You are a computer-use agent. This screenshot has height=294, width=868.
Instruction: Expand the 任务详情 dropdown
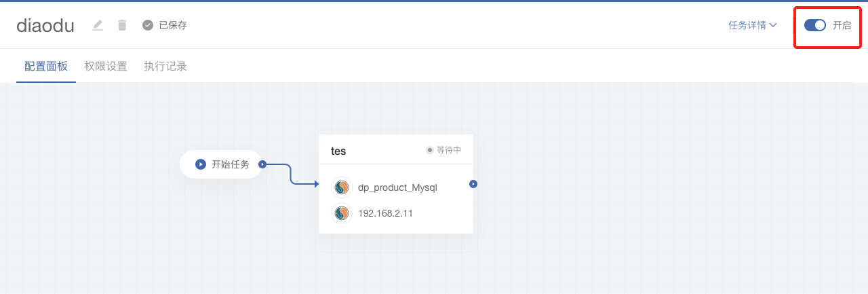pyautogui.click(x=752, y=25)
